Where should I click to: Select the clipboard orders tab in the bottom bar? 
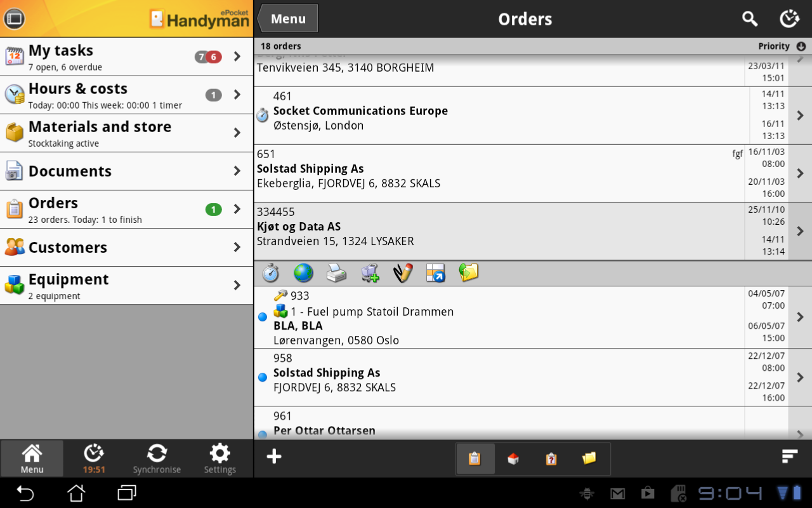475,458
